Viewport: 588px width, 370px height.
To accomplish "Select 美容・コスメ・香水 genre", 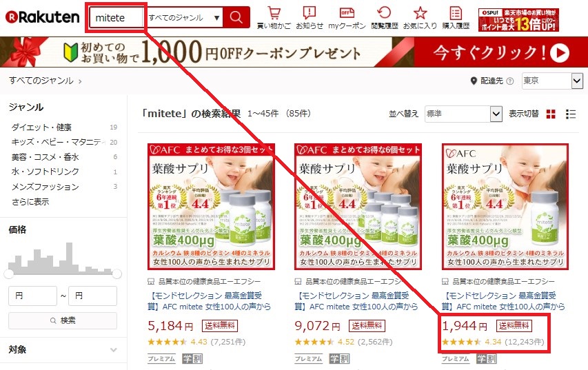I will point(45,157).
